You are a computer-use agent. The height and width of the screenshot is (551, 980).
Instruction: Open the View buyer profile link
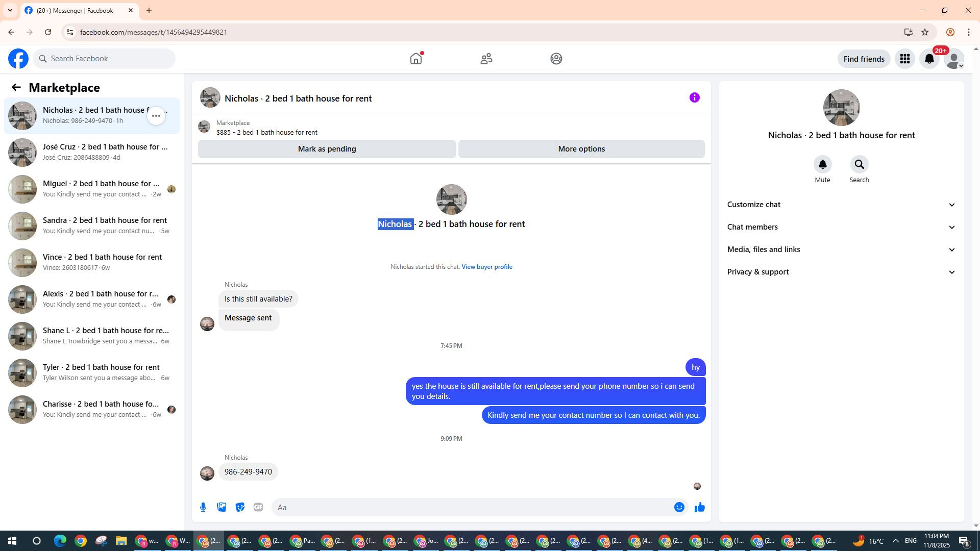(x=486, y=267)
